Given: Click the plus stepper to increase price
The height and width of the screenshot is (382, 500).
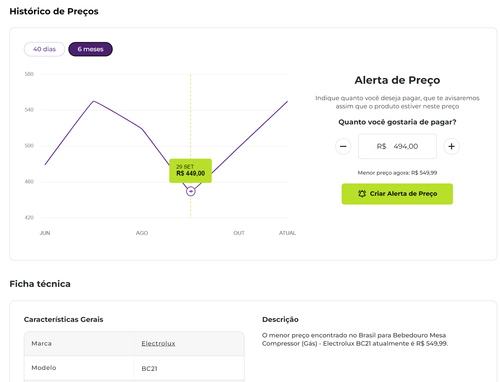Looking at the screenshot, I should [x=451, y=146].
